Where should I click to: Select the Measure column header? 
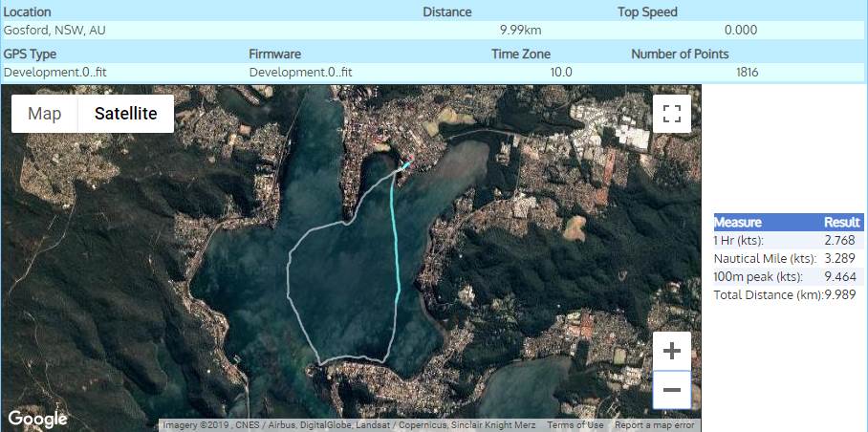pos(738,222)
